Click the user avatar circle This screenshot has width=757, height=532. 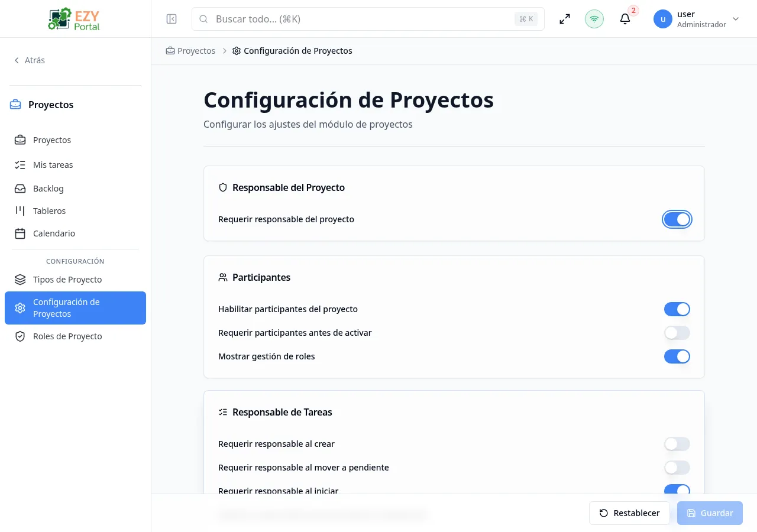click(x=663, y=19)
